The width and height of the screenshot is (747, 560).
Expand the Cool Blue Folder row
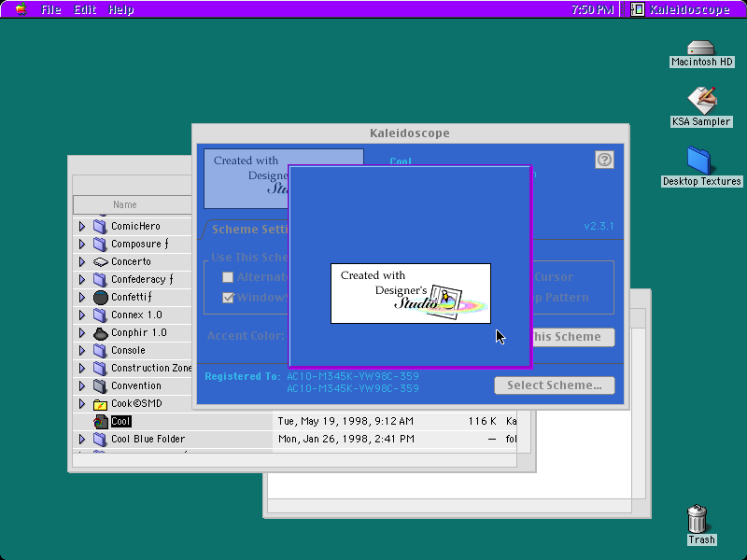tap(82, 439)
